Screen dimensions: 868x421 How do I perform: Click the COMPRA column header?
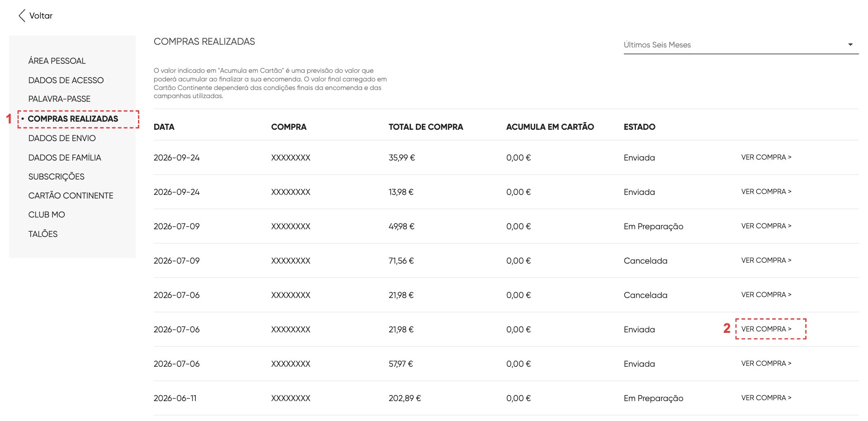point(289,127)
